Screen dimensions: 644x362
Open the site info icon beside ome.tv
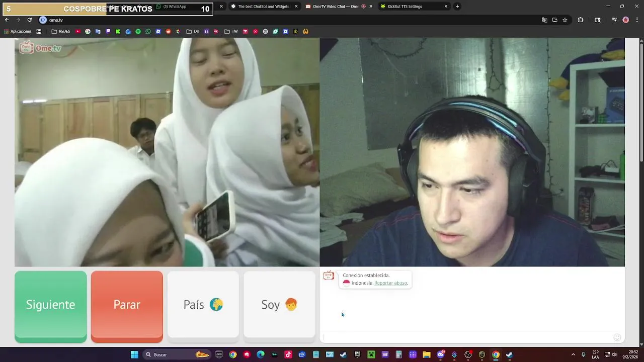point(43,20)
